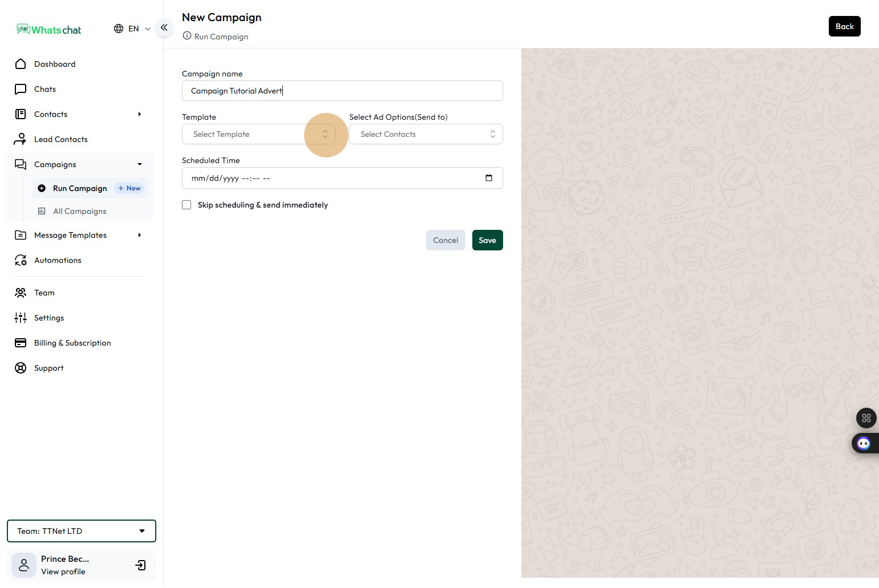Collapse the sidebar with double-chevron icon

tap(164, 27)
